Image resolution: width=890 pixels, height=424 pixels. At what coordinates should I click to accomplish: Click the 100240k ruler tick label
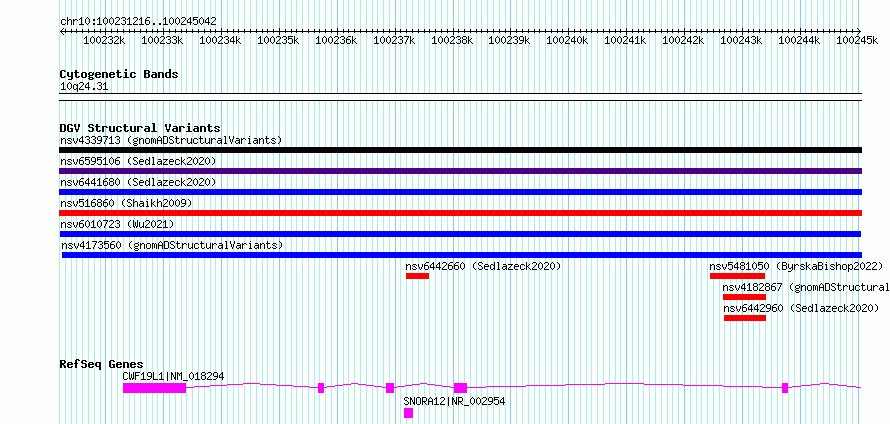568,40
